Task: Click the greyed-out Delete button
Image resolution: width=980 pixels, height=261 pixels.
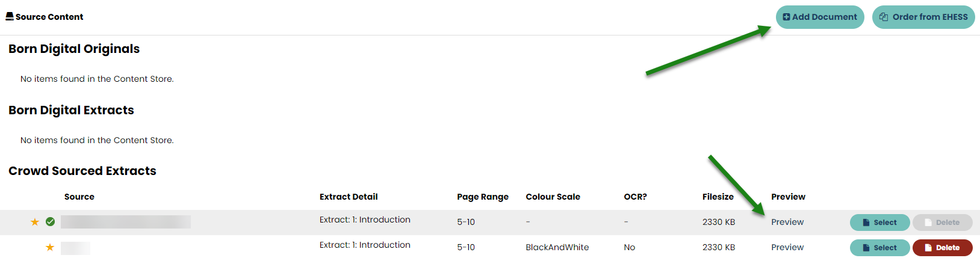Action: click(x=942, y=223)
